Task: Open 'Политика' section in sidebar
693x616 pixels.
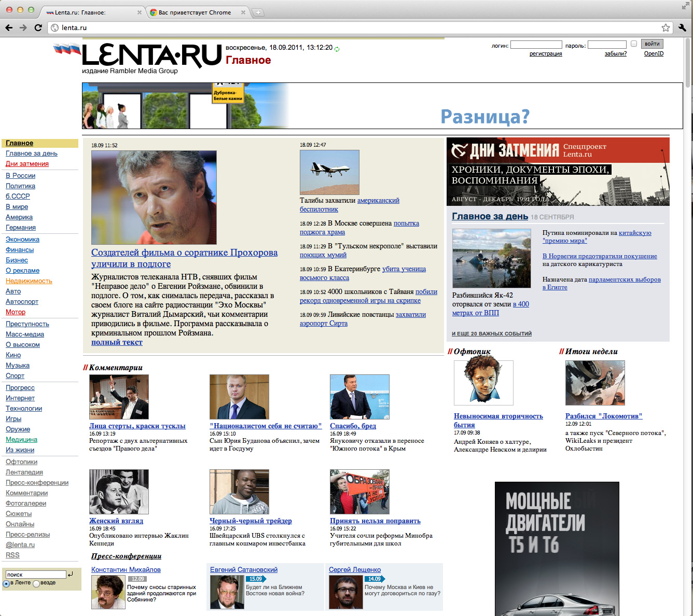Action: 20,186
